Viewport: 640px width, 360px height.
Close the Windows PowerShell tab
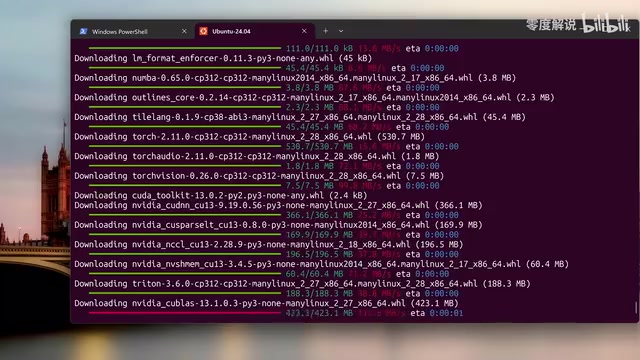pos(184,31)
